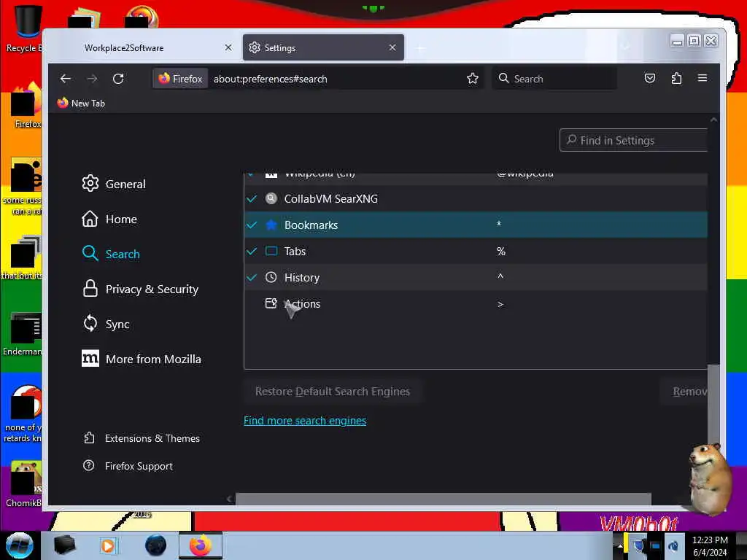Select the CollabVM SearXNG row
Image resolution: width=747 pixels, height=560 pixels.
pos(476,198)
